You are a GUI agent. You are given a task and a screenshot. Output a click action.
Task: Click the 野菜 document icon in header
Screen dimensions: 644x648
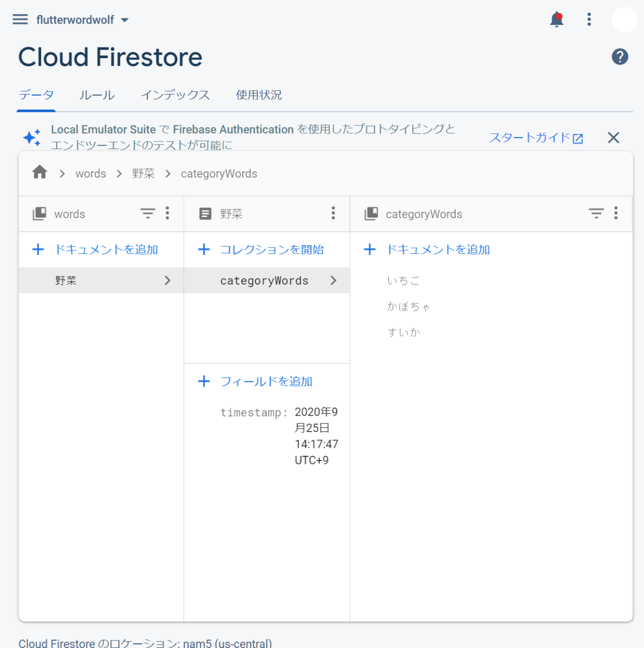point(205,213)
